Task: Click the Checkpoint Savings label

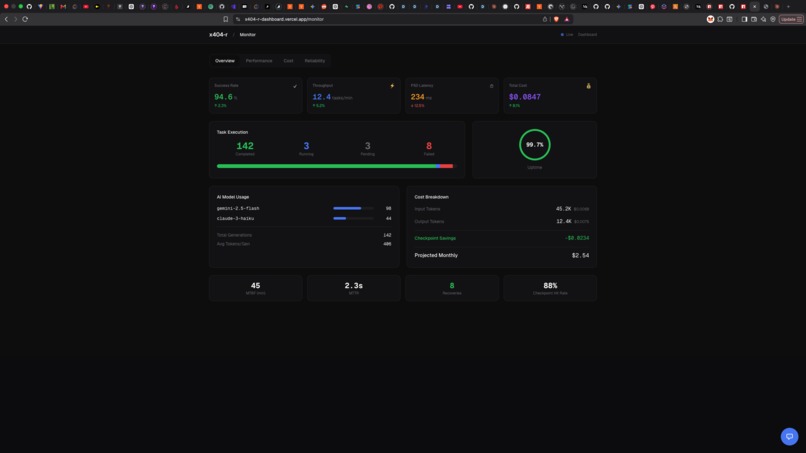Action: pos(435,238)
